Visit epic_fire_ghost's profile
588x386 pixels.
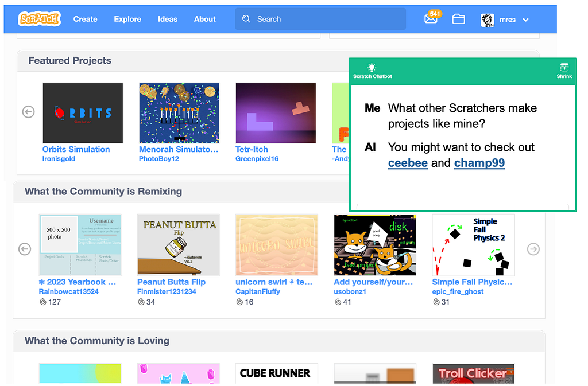tap(458, 292)
